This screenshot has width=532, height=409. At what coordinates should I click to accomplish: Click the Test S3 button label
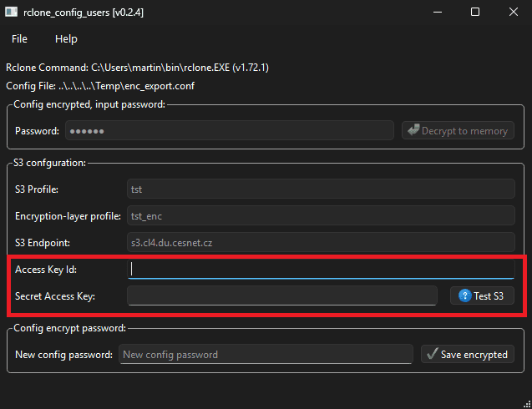tap(489, 296)
